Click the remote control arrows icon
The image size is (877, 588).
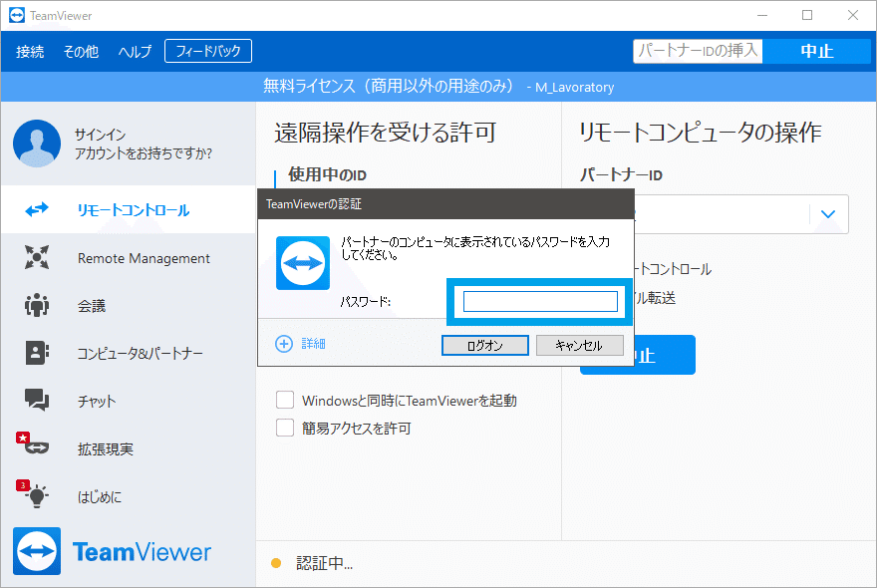point(37,210)
